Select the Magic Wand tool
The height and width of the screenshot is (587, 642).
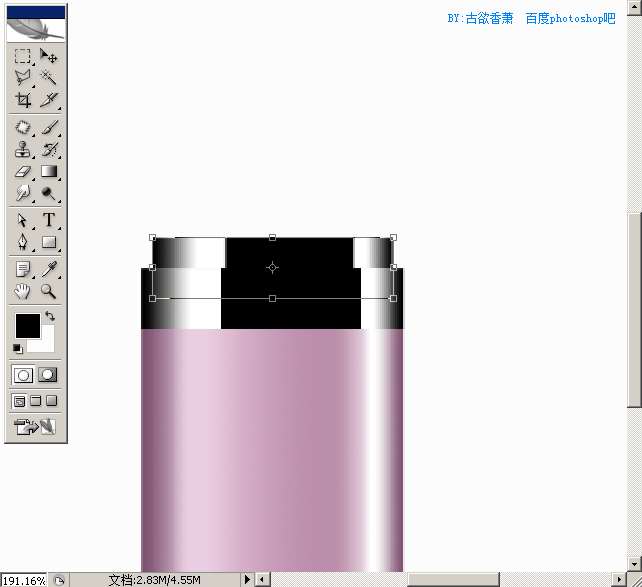tap(48, 78)
